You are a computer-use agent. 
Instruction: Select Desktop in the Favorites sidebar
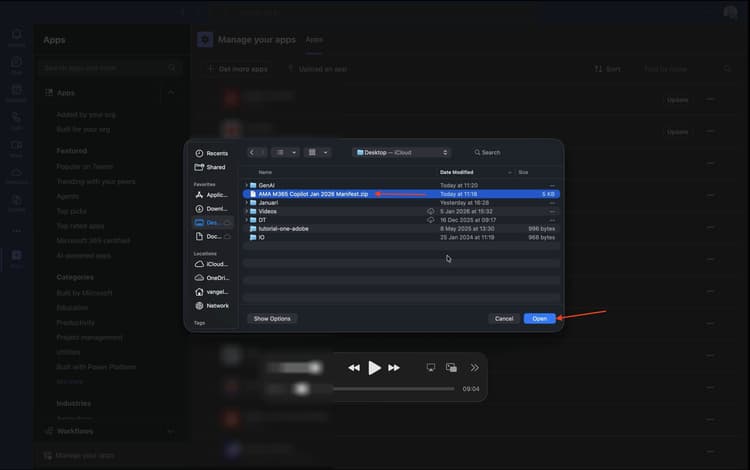pos(212,222)
